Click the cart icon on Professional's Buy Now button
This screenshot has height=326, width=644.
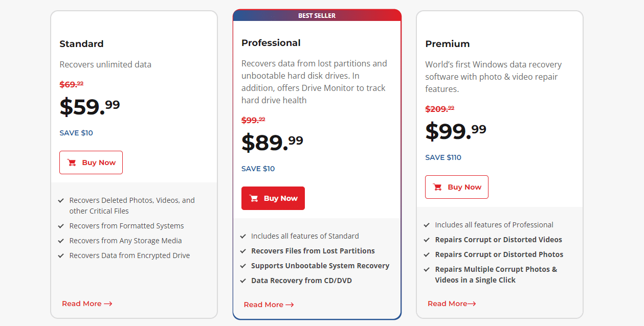coord(253,198)
